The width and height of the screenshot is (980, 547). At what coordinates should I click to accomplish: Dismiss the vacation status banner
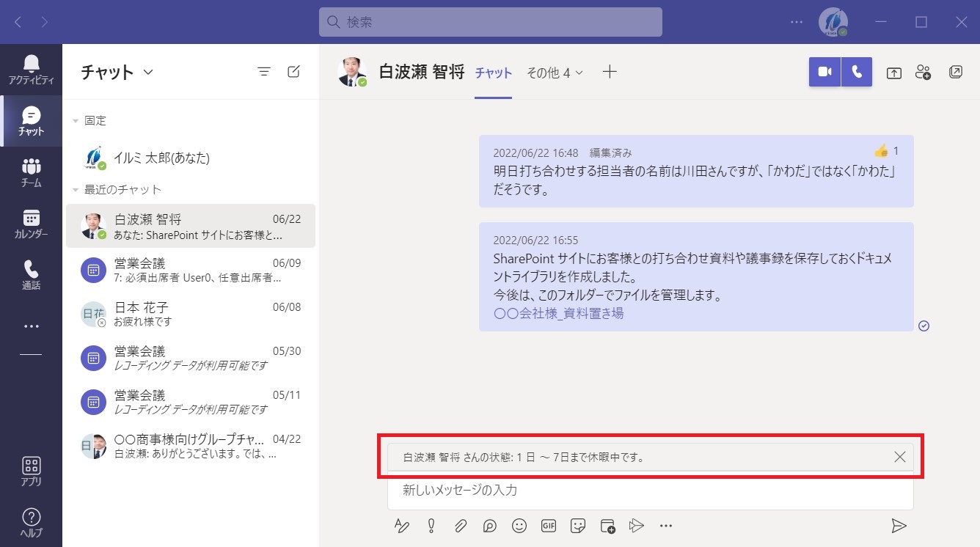tap(900, 457)
